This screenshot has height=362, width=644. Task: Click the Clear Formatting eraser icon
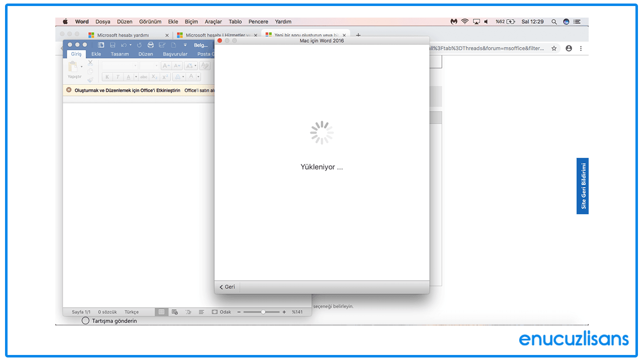click(x=205, y=66)
